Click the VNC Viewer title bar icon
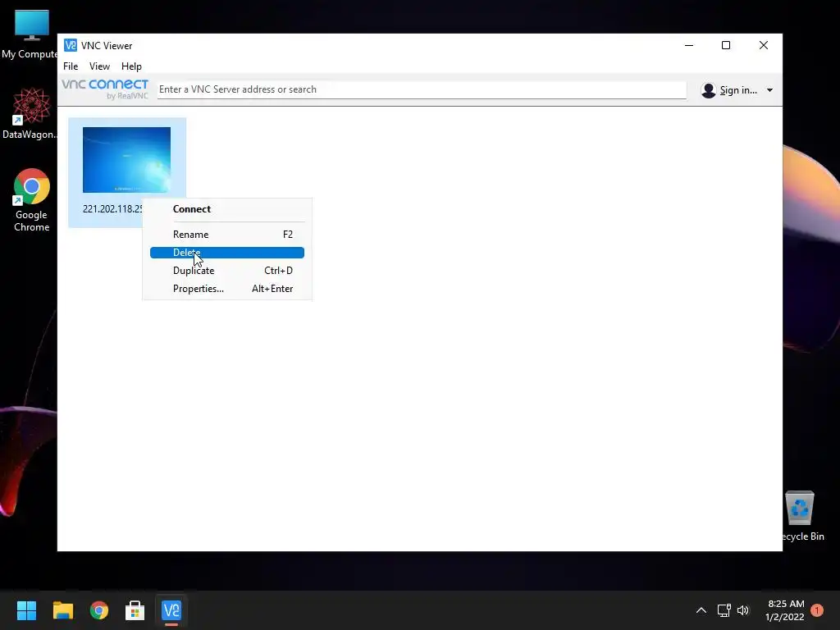This screenshot has height=630, width=840. [x=71, y=45]
